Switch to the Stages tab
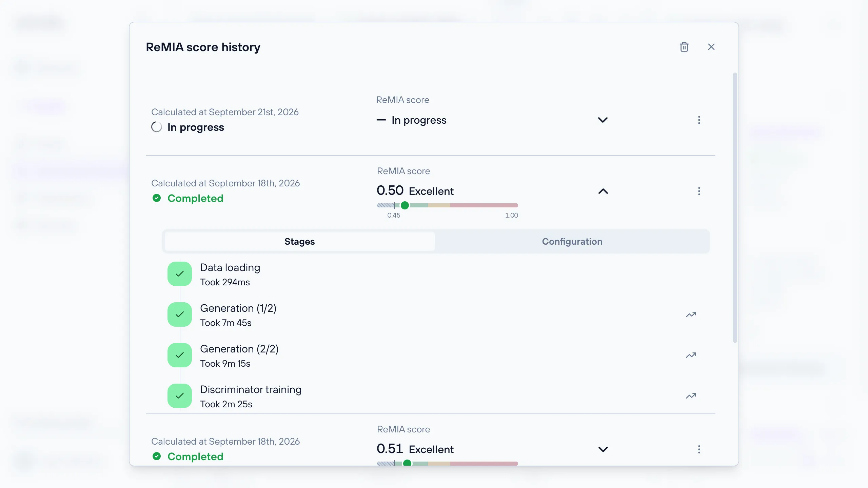Screen dimensions: 868x488 click(300, 241)
